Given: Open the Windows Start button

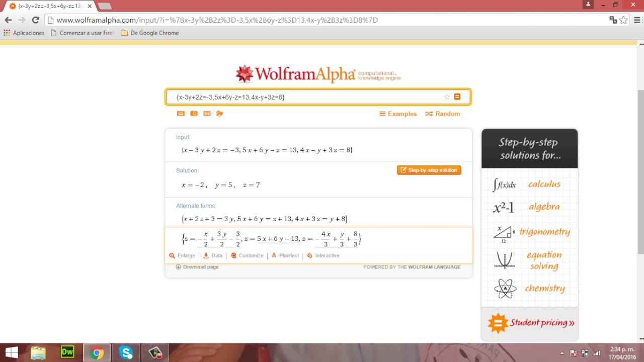Looking at the screenshot, I should (x=11, y=352).
